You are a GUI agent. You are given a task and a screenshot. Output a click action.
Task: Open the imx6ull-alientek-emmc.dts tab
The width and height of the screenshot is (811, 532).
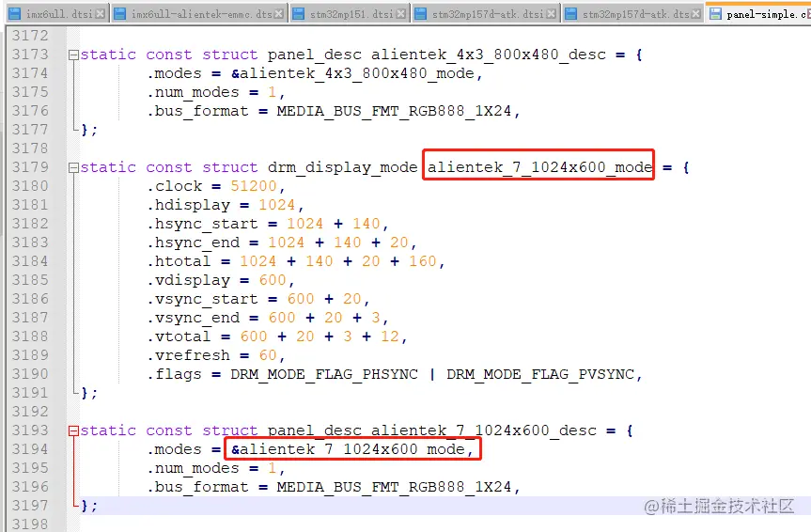point(199,13)
